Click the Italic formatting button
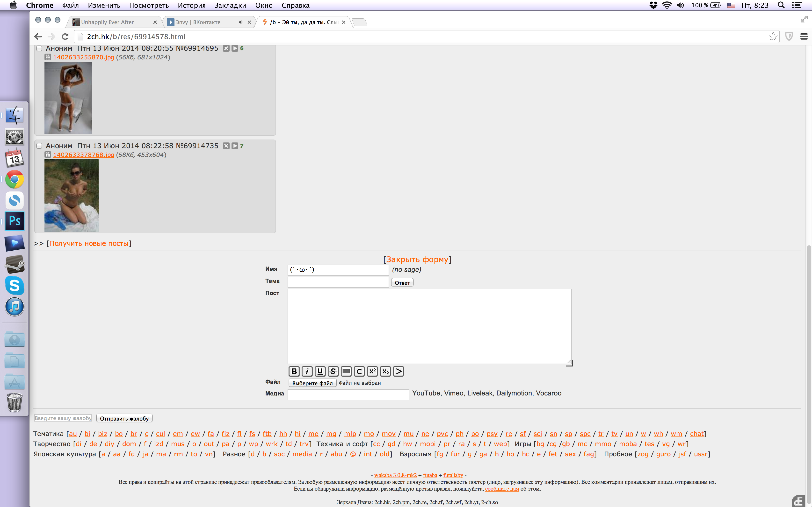 [307, 371]
